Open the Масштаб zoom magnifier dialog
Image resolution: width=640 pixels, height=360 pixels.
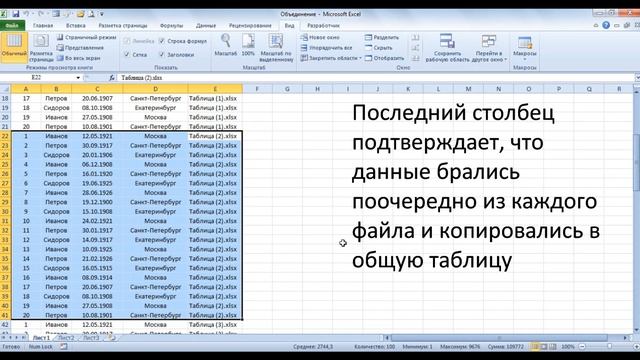tap(225, 45)
